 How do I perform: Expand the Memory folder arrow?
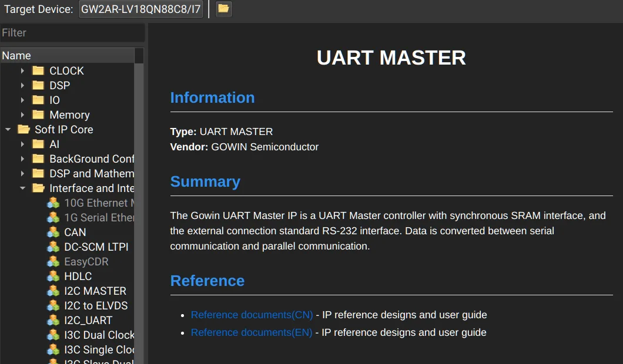[x=22, y=114]
